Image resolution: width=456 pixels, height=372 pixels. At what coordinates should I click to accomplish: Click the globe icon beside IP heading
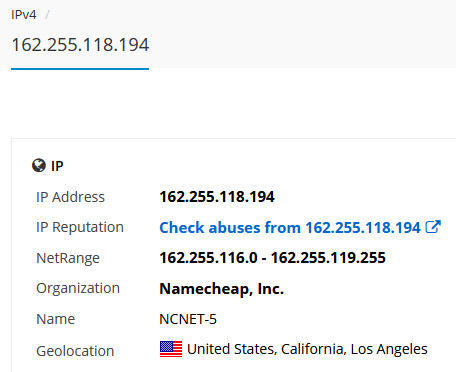(x=39, y=165)
